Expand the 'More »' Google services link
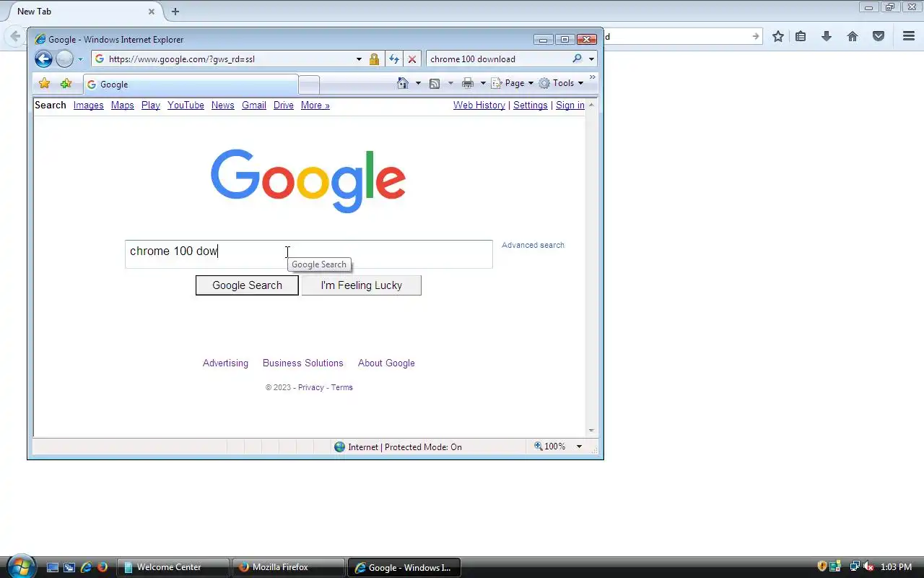Viewport: 924px width, 578px height. point(315,105)
